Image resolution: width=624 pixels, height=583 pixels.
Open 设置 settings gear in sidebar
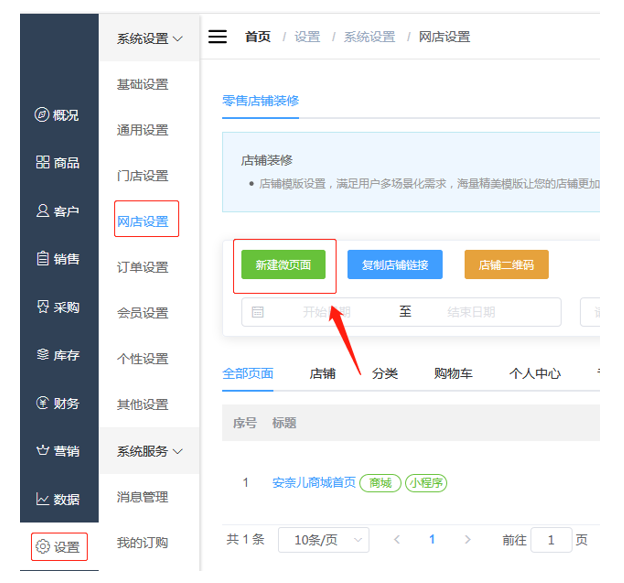(x=59, y=547)
